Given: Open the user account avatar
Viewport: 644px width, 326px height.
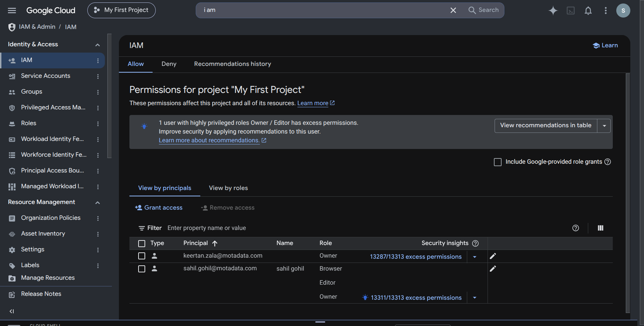Looking at the screenshot, I should click(x=623, y=11).
